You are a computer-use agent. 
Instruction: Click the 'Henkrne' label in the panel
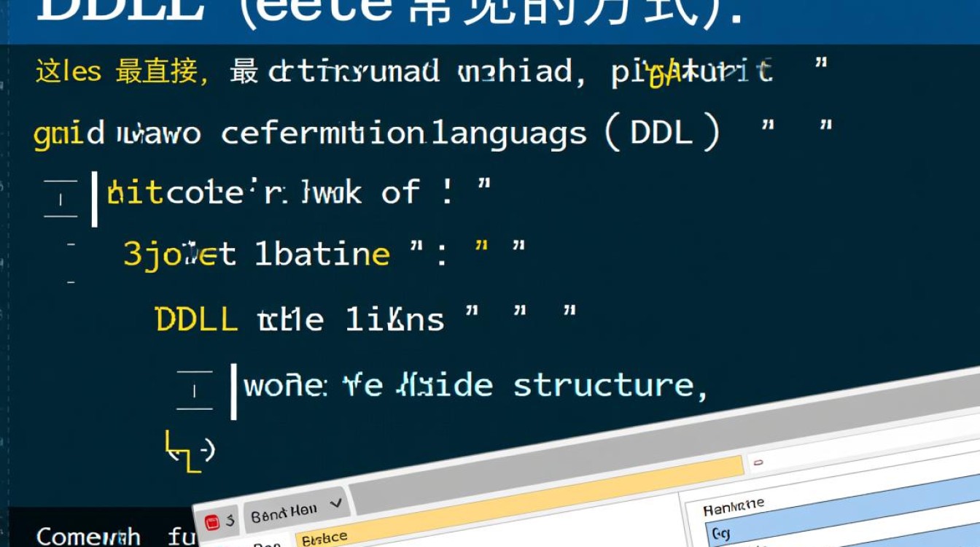(x=734, y=506)
